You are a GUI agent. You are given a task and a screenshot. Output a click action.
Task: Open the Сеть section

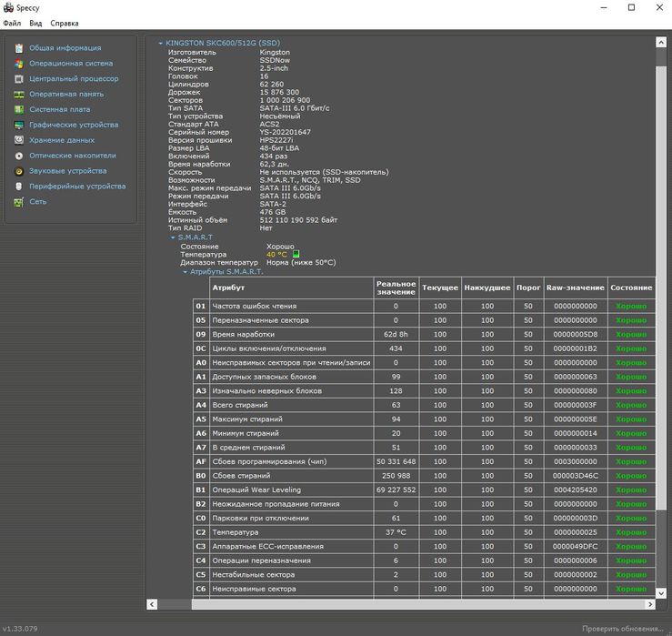point(37,202)
